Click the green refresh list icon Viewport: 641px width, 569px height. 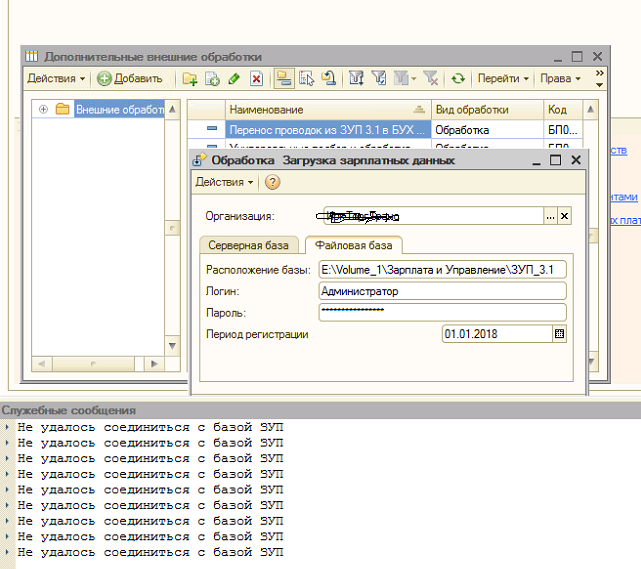click(458, 78)
